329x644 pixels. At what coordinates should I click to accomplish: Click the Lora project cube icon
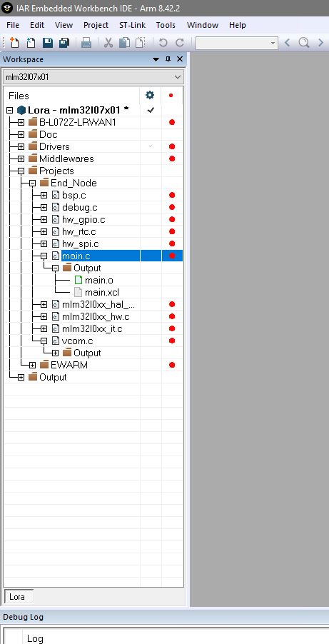(x=21, y=110)
